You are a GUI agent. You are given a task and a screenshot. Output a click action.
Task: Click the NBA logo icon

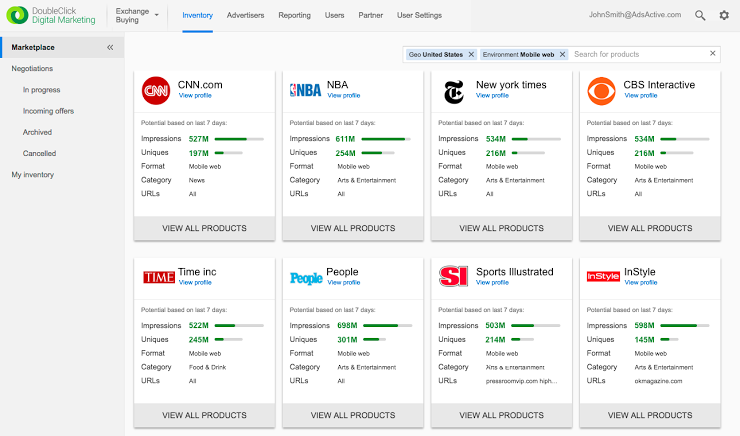(x=305, y=90)
